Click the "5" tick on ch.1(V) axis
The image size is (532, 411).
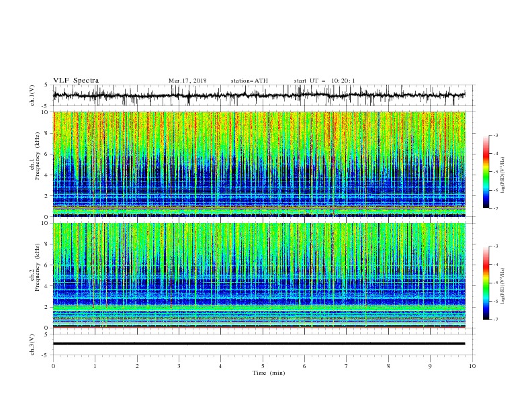[x=46, y=85]
